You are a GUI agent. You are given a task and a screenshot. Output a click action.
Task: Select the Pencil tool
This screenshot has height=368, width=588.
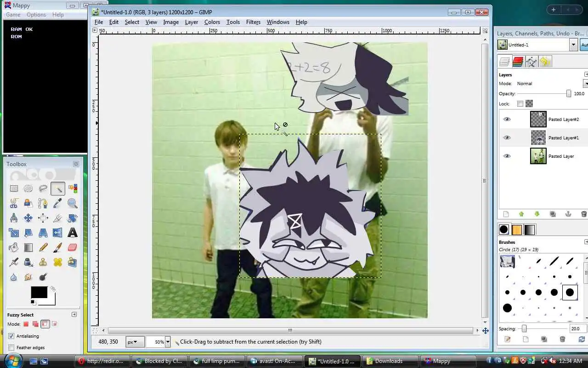point(43,247)
